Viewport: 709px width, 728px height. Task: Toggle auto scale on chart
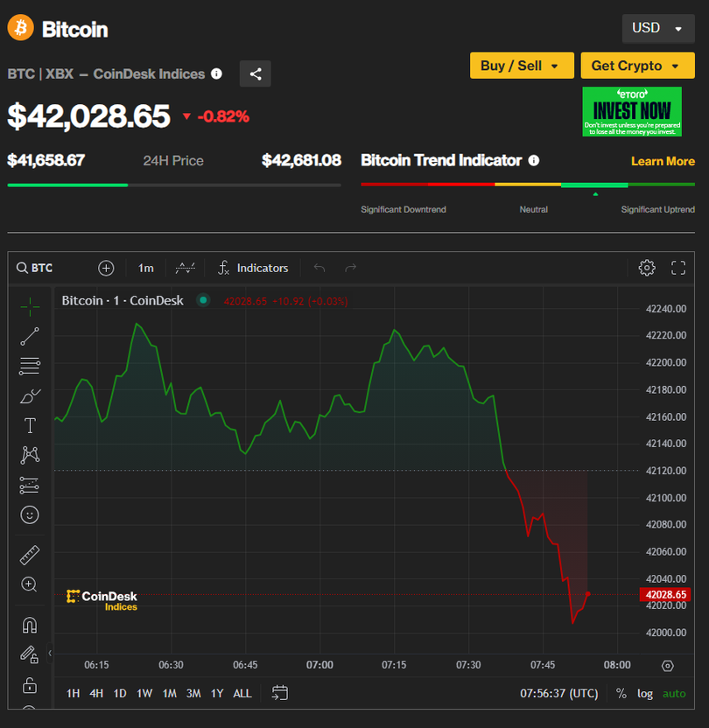(674, 693)
